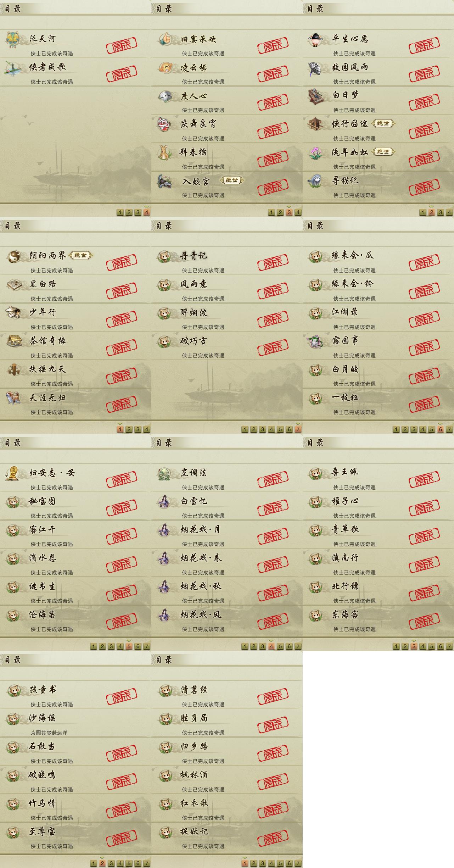This screenshot has width=454, height=868.
Task: Switch to page 3 in 泛天河 panel
Action: coord(138,212)
